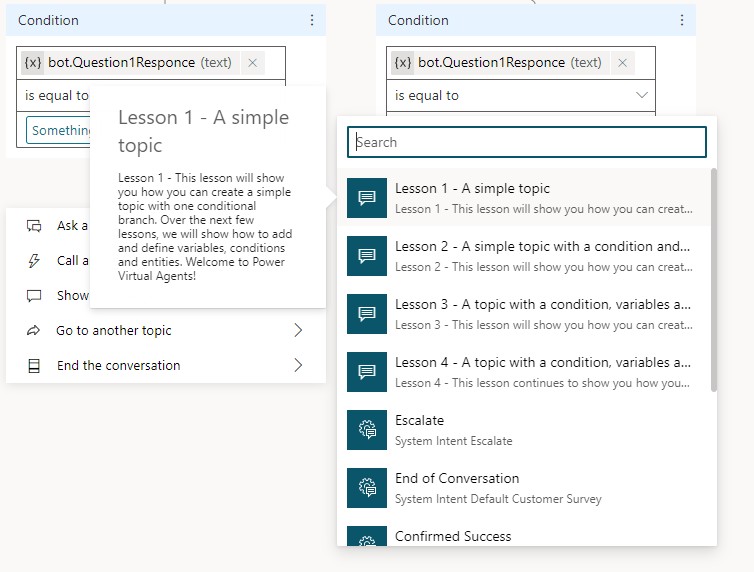This screenshot has height=572, width=754.
Task: Choose the End of Conversation topic
Action: click(524, 488)
